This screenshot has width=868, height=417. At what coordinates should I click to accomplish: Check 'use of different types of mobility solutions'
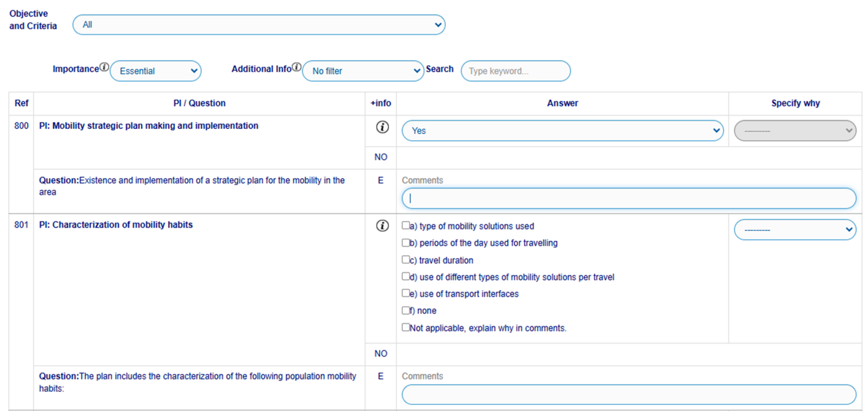(x=406, y=276)
